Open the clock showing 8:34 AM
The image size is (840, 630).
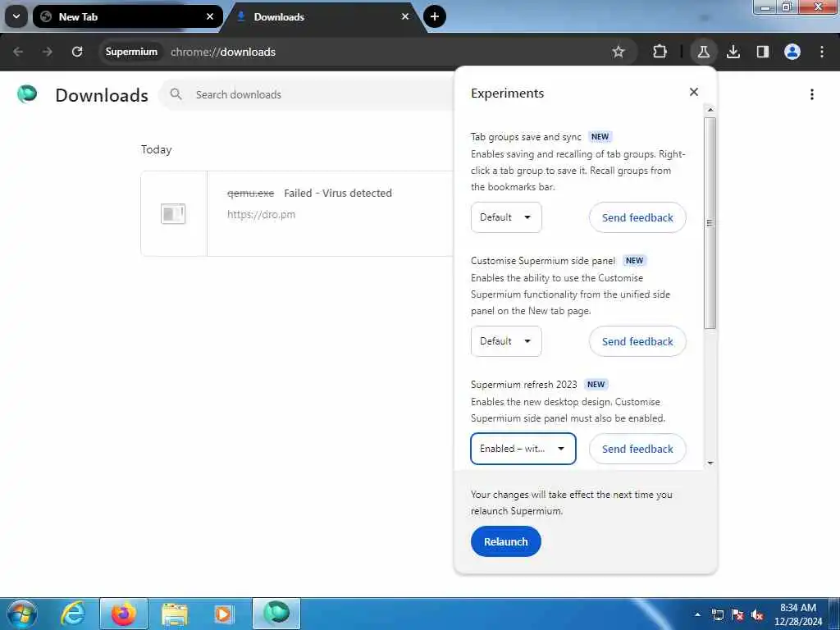click(798, 614)
